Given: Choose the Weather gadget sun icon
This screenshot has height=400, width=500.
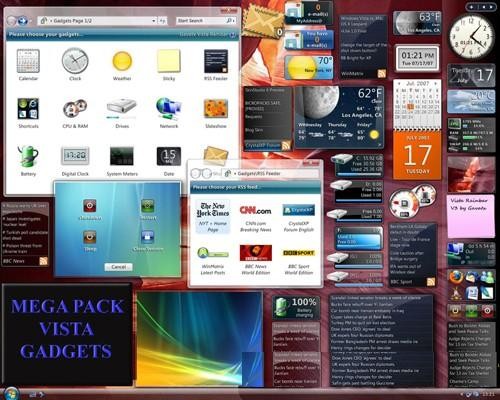Looking at the screenshot, I should coord(122,61).
